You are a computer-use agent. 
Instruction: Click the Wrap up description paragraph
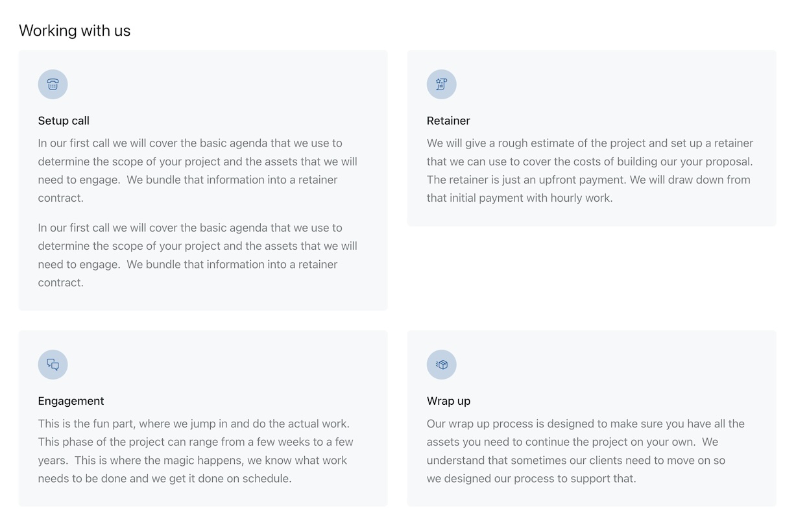585,451
